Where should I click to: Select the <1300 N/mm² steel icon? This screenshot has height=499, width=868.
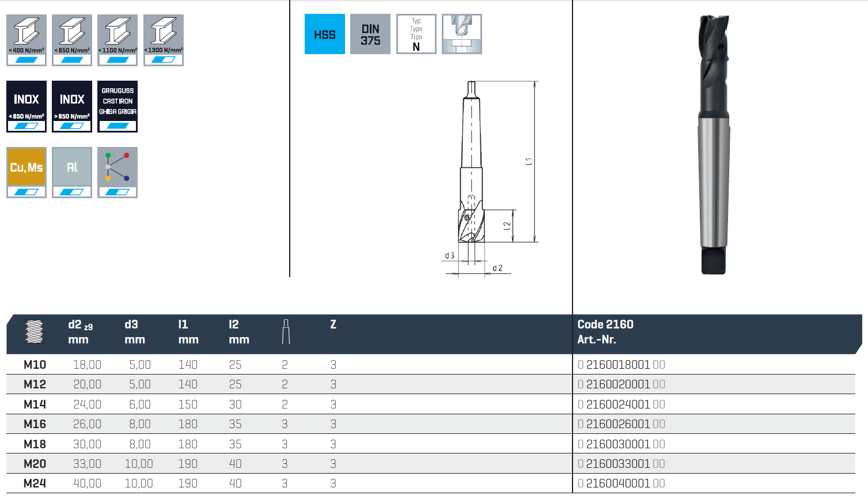tap(164, 40)
